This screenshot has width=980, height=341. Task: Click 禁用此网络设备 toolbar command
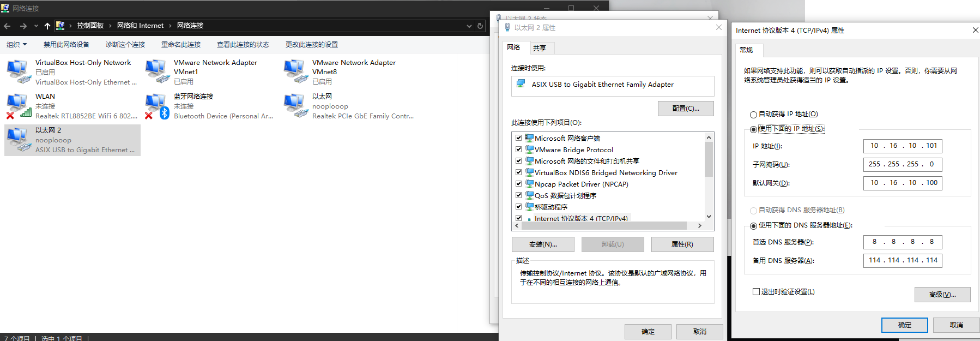coord(66,45)
